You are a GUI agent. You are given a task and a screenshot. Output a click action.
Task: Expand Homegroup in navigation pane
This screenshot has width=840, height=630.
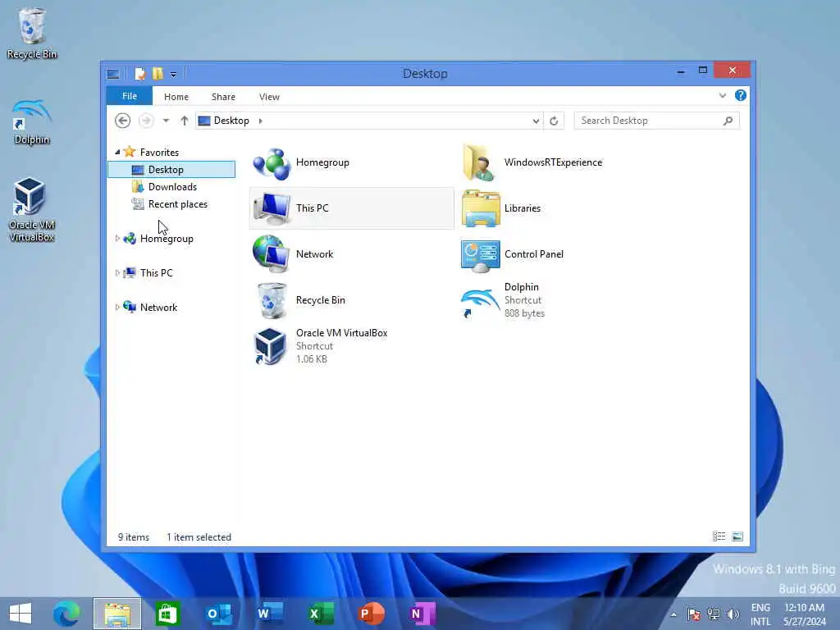pos(117,239)
